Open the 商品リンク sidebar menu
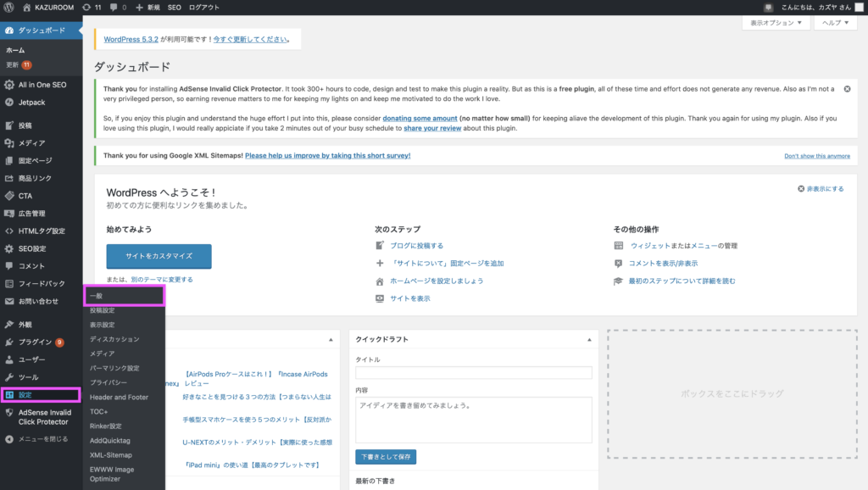Screen dimensions: 868x490 coord(42,178)
